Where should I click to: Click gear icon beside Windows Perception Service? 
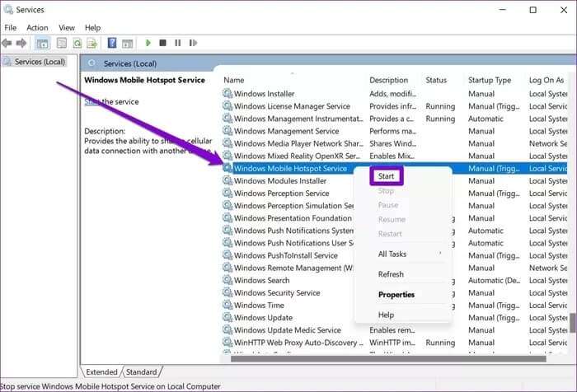pos(228,193)
